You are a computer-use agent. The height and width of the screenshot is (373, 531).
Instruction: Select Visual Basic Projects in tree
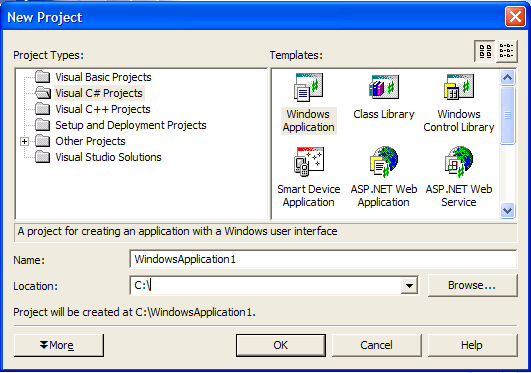(x=103, y=77)
